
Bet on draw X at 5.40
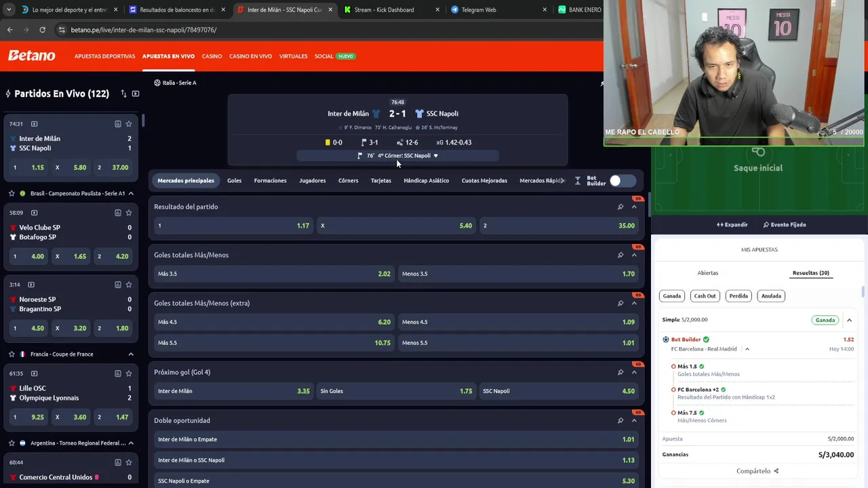396,226
